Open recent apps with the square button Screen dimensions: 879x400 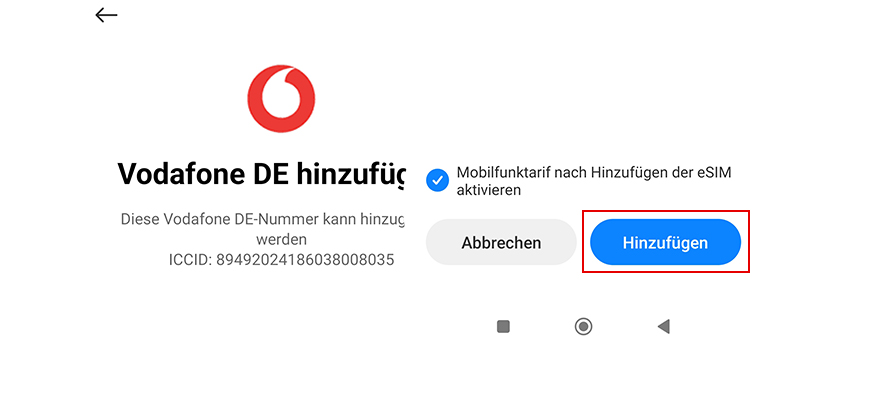point(503,326)
